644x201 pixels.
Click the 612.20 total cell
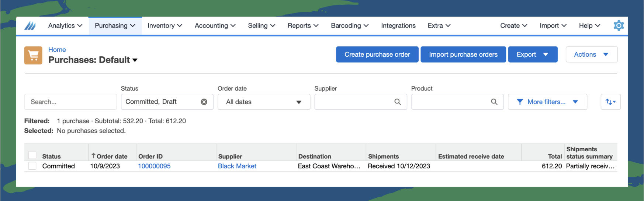pos(552,166)
